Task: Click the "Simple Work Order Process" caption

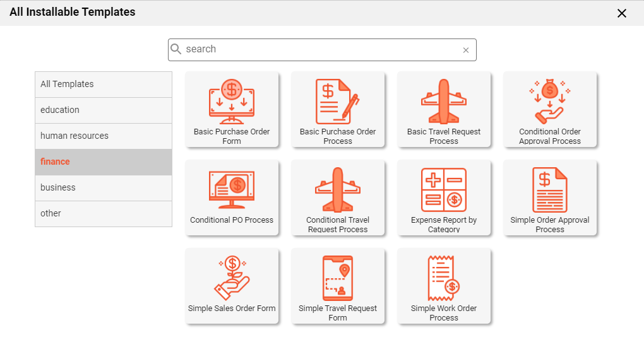Action: 444,313
